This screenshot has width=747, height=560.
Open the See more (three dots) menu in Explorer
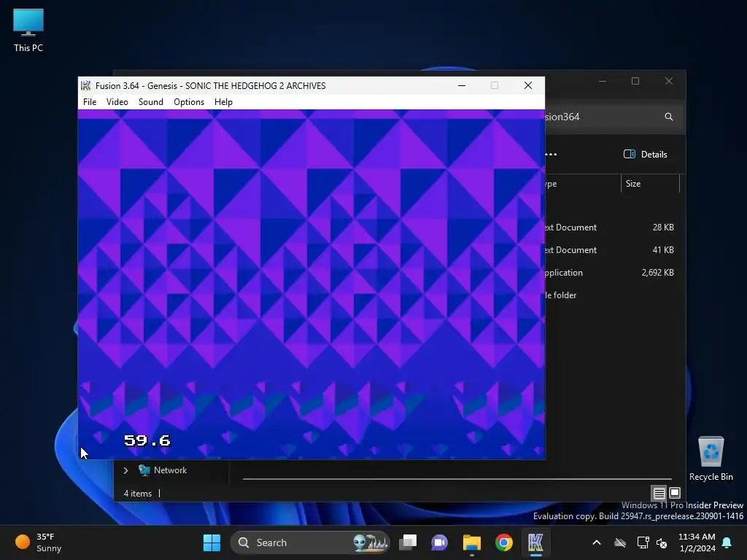[x=551, y=155]
